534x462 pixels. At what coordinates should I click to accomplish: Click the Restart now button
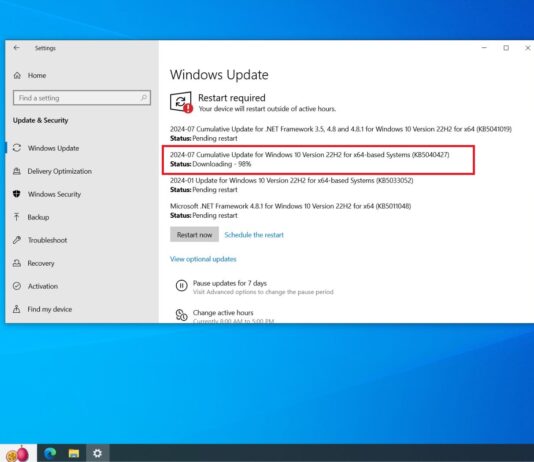[x=194, y=235]
